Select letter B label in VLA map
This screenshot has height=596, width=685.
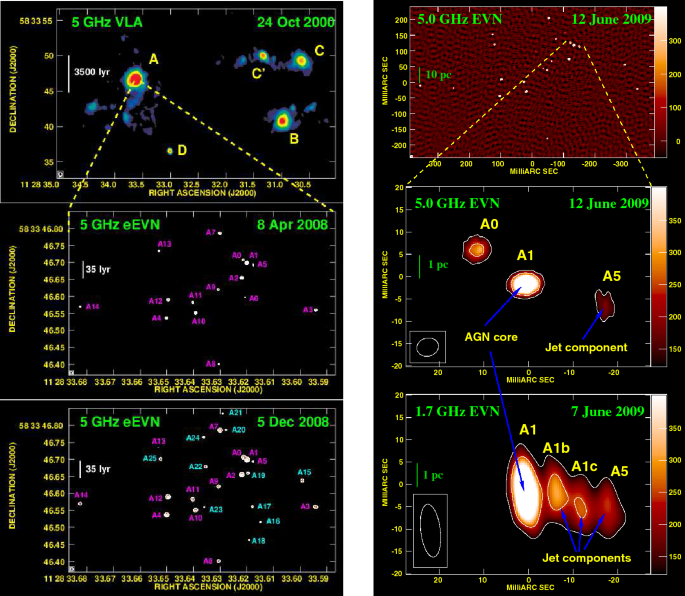tap(294, 139)
